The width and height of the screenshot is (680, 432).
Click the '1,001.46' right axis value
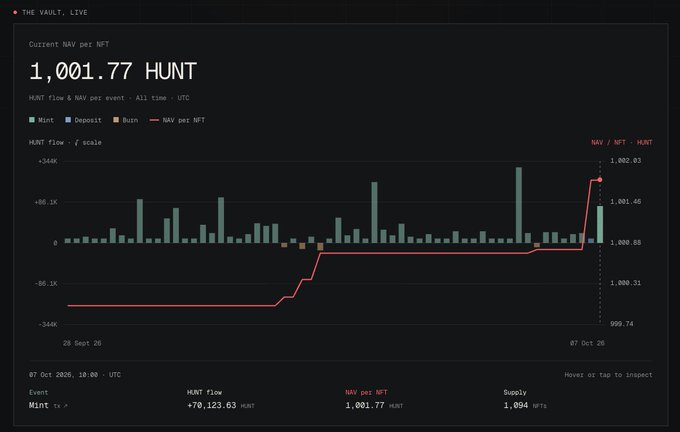625,201
